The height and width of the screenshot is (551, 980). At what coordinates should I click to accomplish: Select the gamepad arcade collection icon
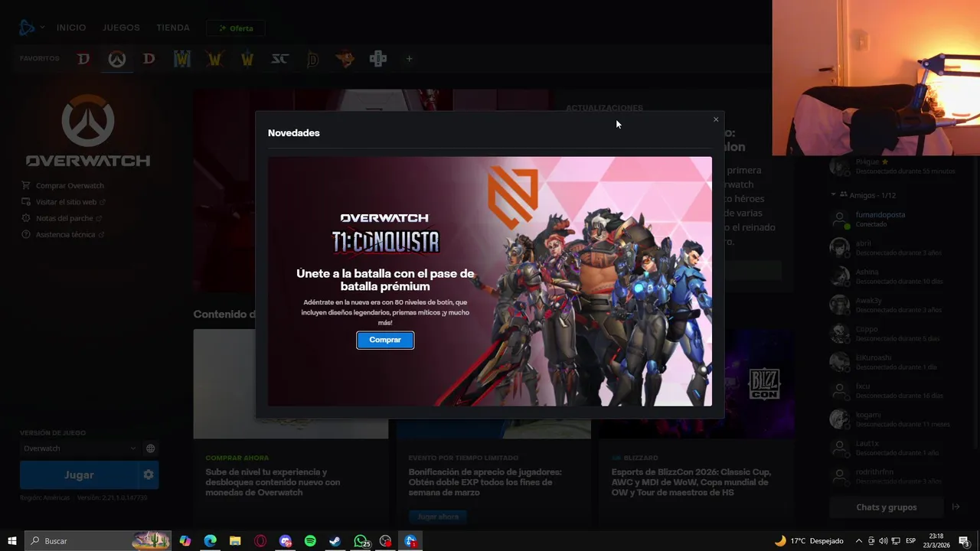pyautogui.click(x=378, y=59)
